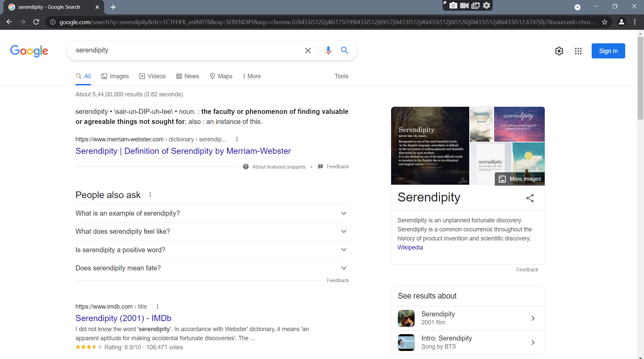Click Feedback under People also ask
Image resolution: width=644 pixels, height=359 pixels.
[x=338, y=280]
